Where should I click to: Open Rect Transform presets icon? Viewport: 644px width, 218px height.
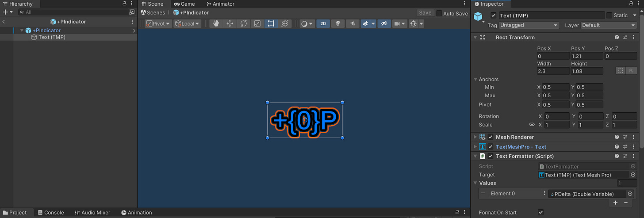click(625, 38)
